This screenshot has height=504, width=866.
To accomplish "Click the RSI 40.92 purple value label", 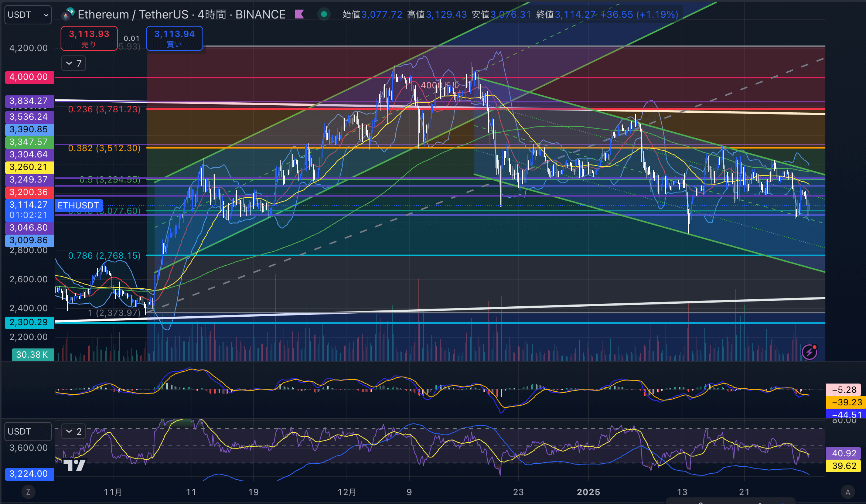I will click(844, 453).
